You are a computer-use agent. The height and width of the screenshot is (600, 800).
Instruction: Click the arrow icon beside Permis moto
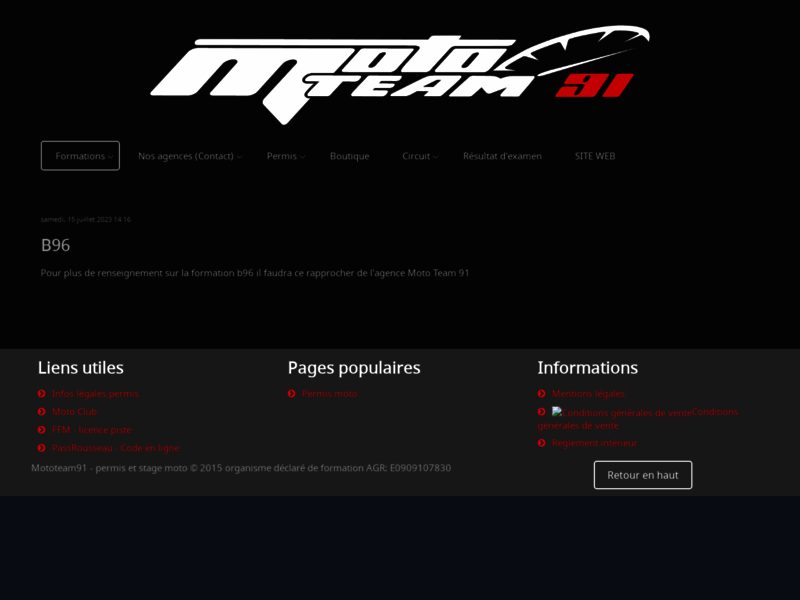[292, 393]
